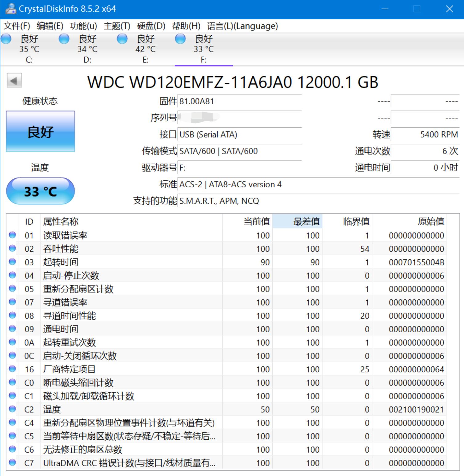
Task: Click the 良好 health status button
Action: pos(40,132)
